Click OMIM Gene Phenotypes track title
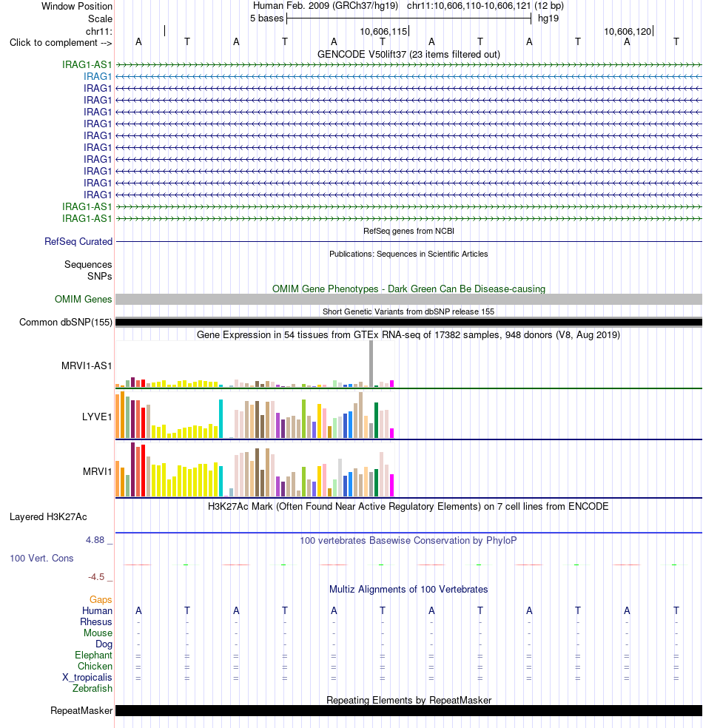 pos(408,289)
